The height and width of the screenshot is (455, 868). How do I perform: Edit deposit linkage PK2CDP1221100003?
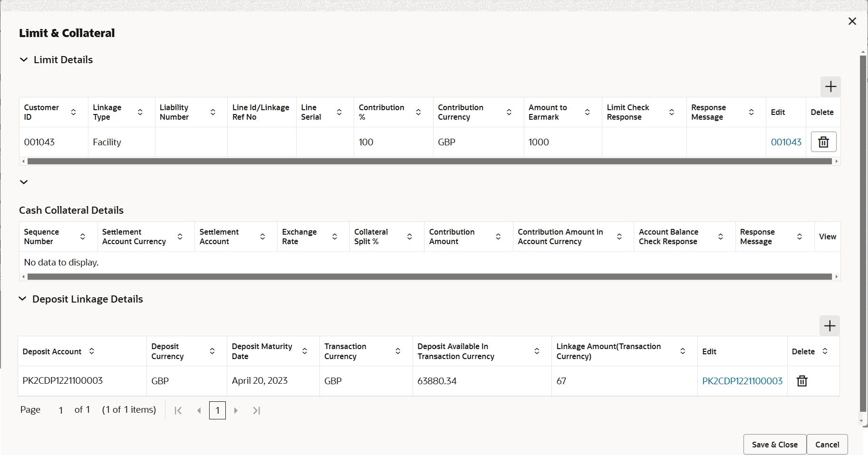tap(742, 380)
